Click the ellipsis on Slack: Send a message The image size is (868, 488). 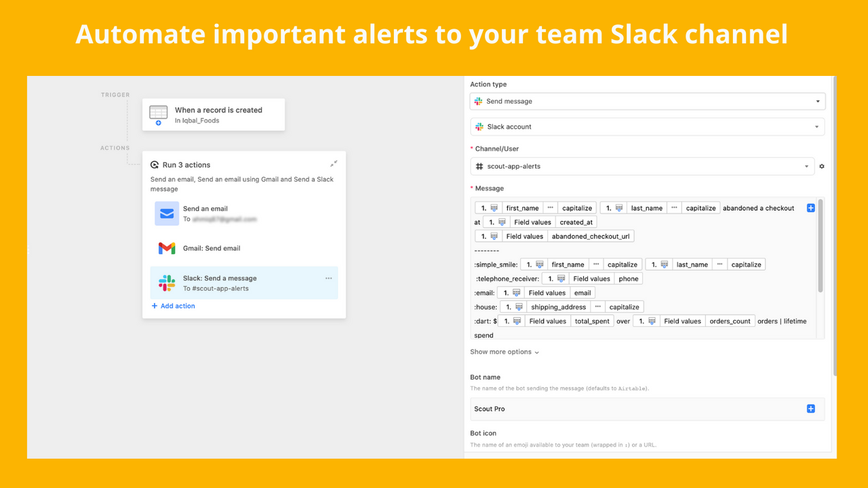click(x=329, y=278)
